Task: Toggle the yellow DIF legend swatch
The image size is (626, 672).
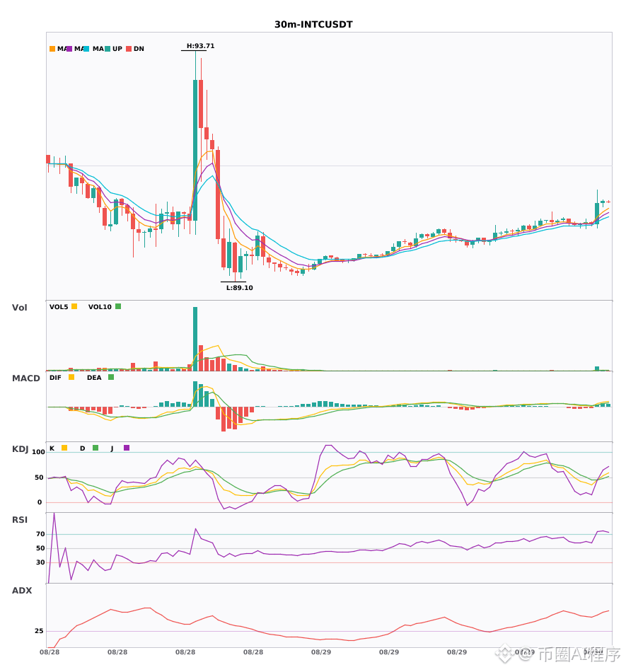Action: [71, 377]
